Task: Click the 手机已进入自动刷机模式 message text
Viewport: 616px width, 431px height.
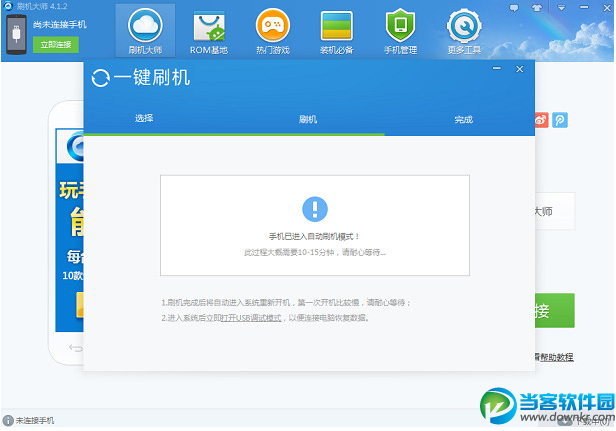Action: 314,237
